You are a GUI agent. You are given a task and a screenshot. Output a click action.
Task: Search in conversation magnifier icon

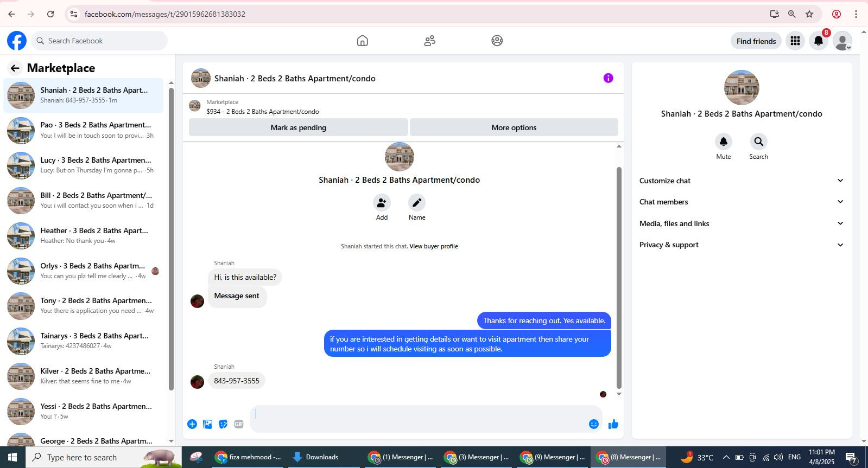[x=758, y=142]
